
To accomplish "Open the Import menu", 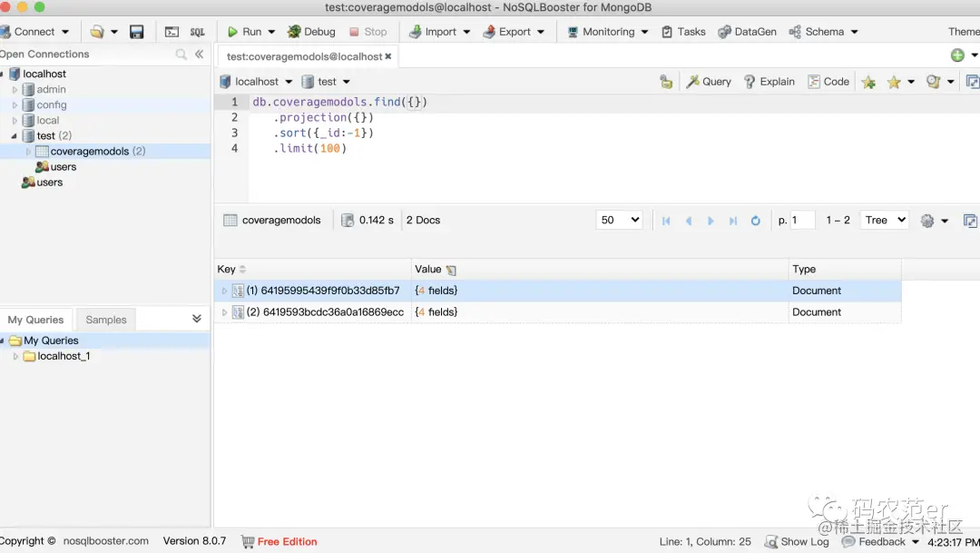I will pyautogui.click(x=439, y=32).
